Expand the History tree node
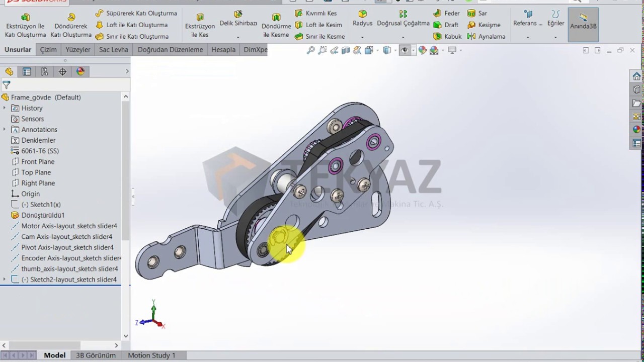 point(5,108)
